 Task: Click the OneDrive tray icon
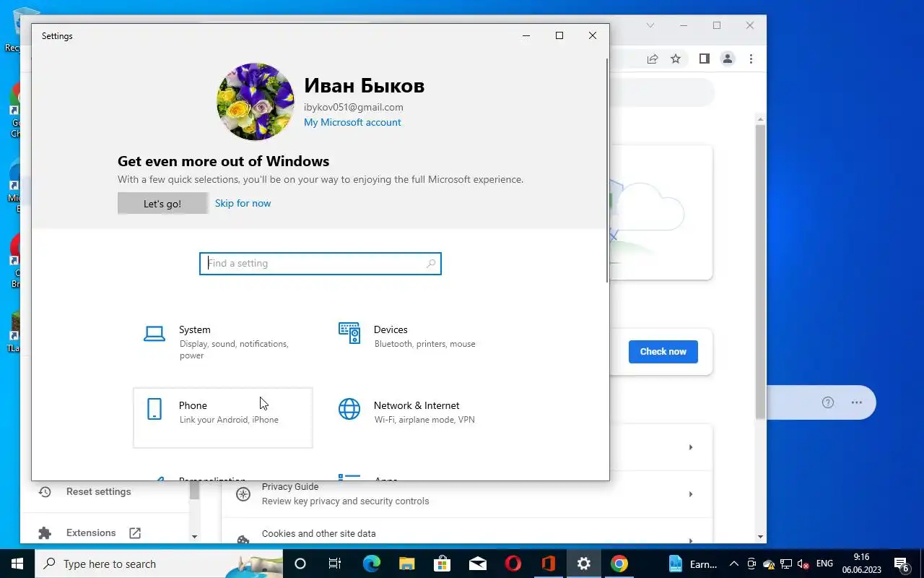pyautogui.click(x=769, y=564)
